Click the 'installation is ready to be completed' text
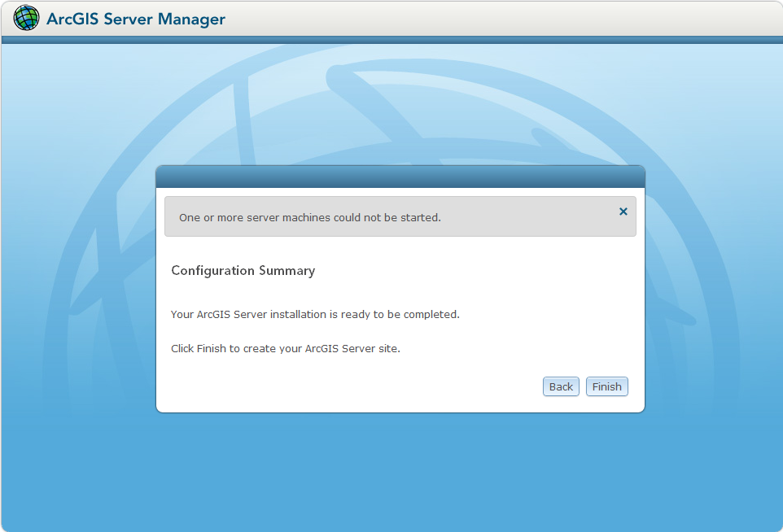Viewport: 783px width, 532px height. [x=315, y=315]
